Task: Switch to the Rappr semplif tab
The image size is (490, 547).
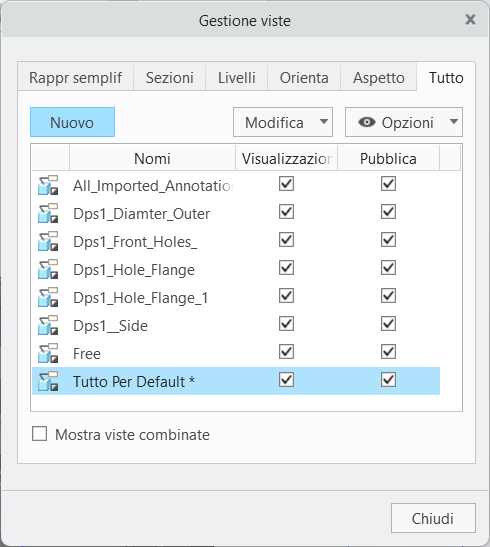Action: (x=76, y=77)
